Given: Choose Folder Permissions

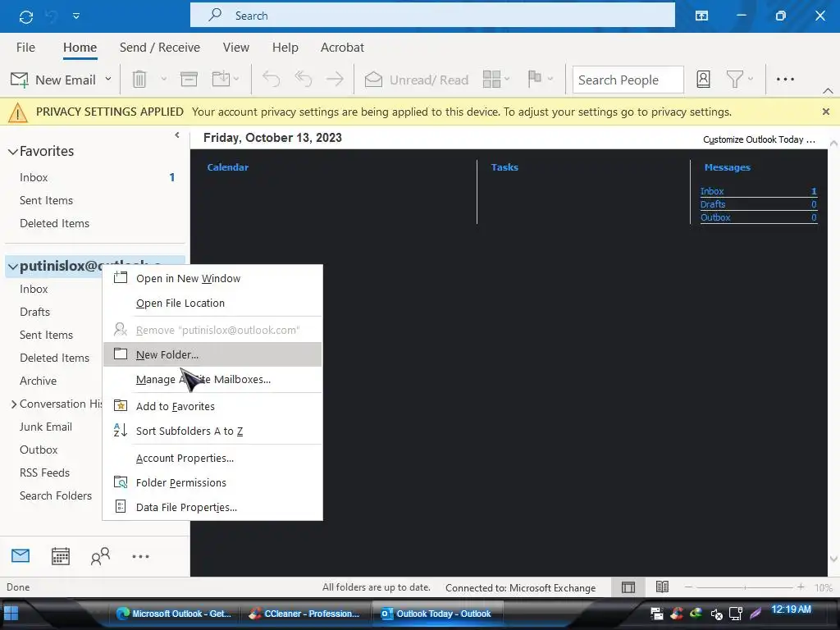Looking at the screenshot, I should pyautogui.click(x=212, y=482).
